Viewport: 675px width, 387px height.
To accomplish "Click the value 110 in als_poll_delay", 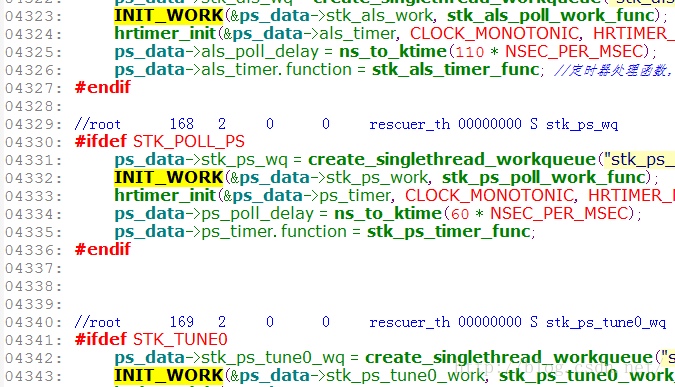I will [x=470, y=53].
